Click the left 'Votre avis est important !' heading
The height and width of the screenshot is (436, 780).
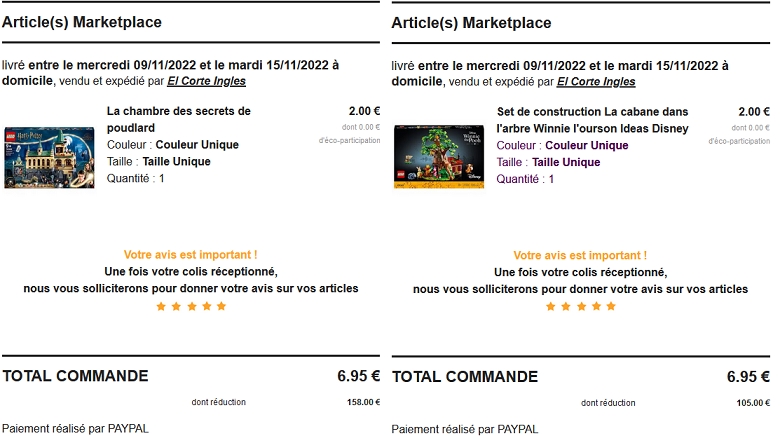coord(191,255)
